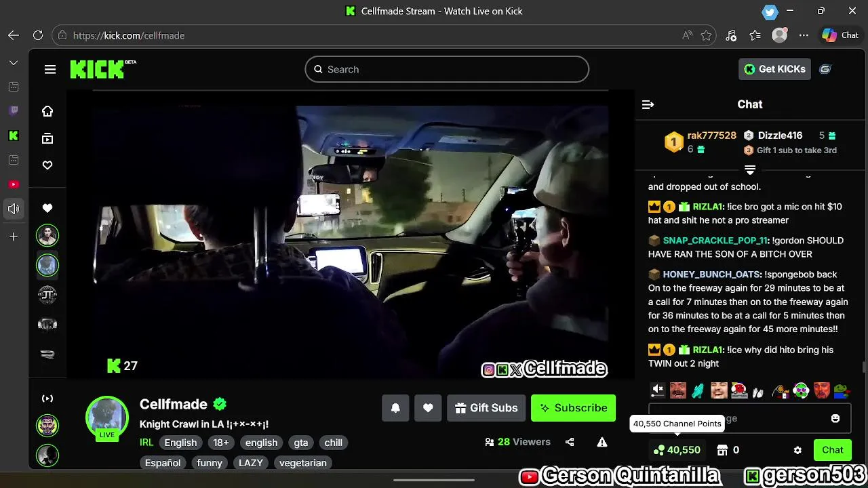Open the first followed channel avatar
This screenshot has width=868, height=488.
pos(47,235)
